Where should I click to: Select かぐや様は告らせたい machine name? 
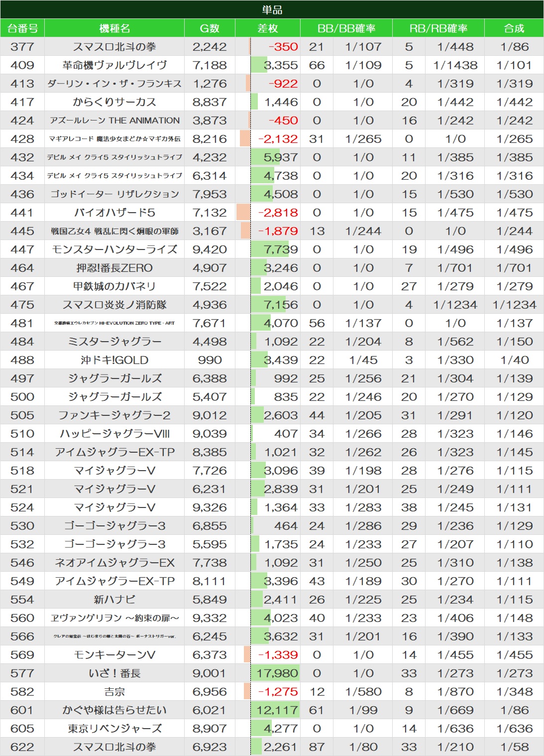tap(114, 710)
